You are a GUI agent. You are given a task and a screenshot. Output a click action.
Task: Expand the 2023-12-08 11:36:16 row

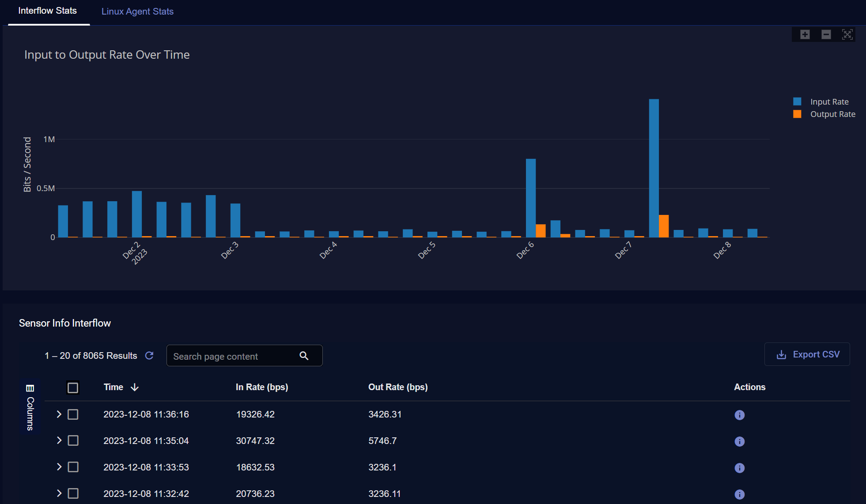pyautogui.click(x=59, y=414)
